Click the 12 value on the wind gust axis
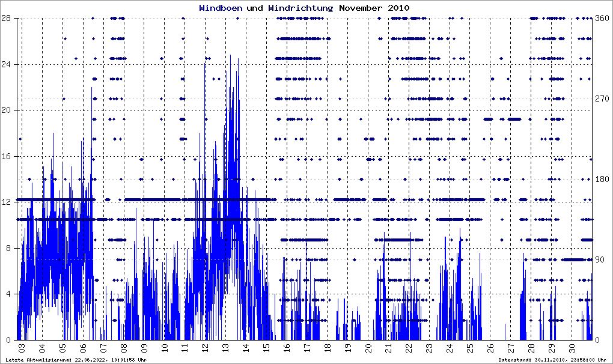The width and height of the screenshot is (613, 364). click(x=6, y=202)
